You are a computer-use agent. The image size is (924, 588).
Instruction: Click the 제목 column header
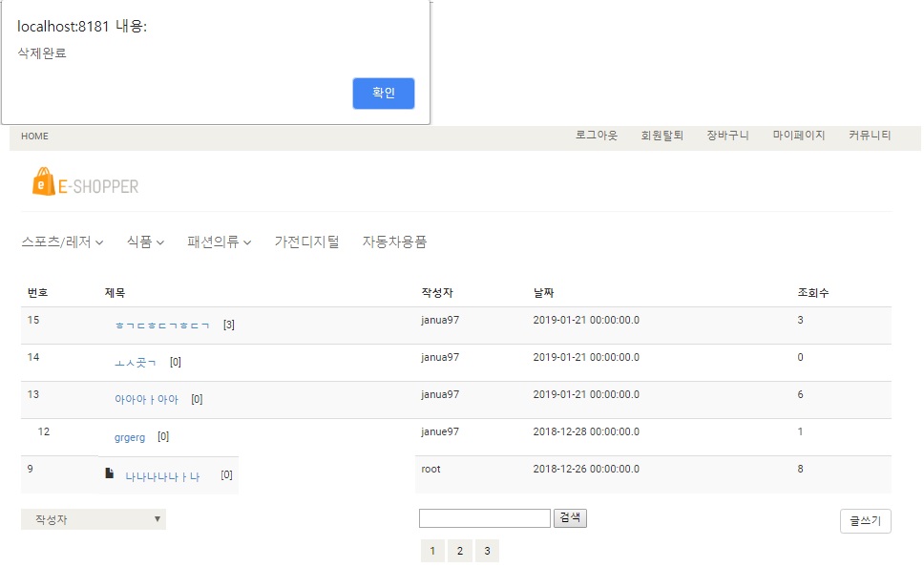click(115, 293)
